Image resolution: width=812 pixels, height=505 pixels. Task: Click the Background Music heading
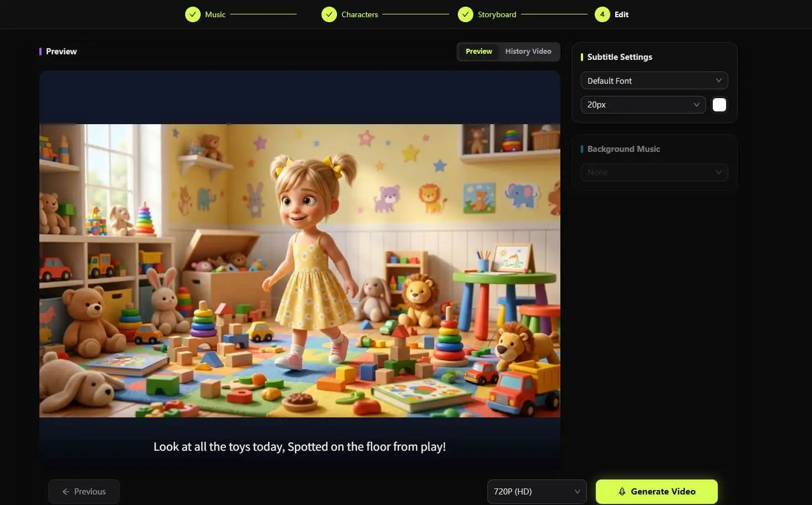[x=624, y=149]
